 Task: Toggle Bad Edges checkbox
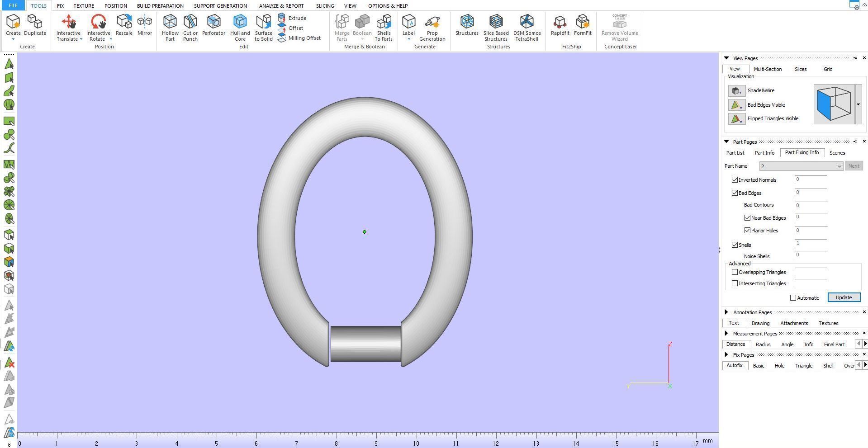tap(735, 193)
